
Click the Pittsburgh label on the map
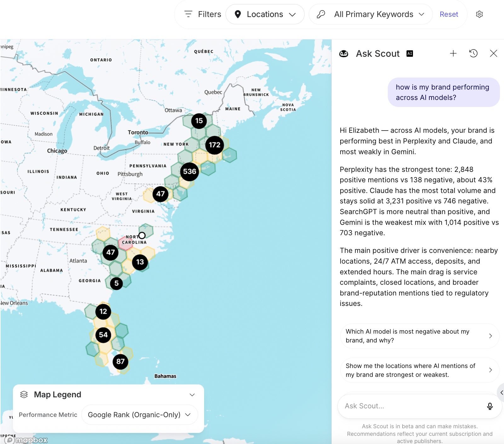(x=130, y=174)
